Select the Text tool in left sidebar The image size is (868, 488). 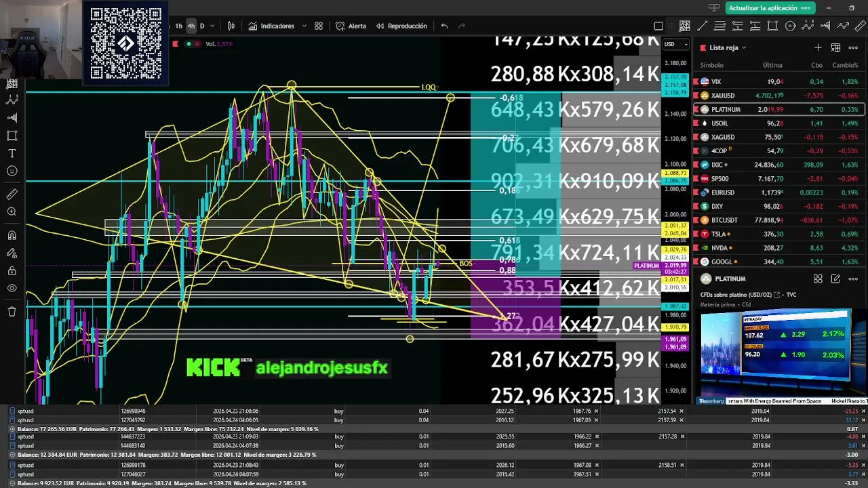pyautogui.click(x=12, y=153)
